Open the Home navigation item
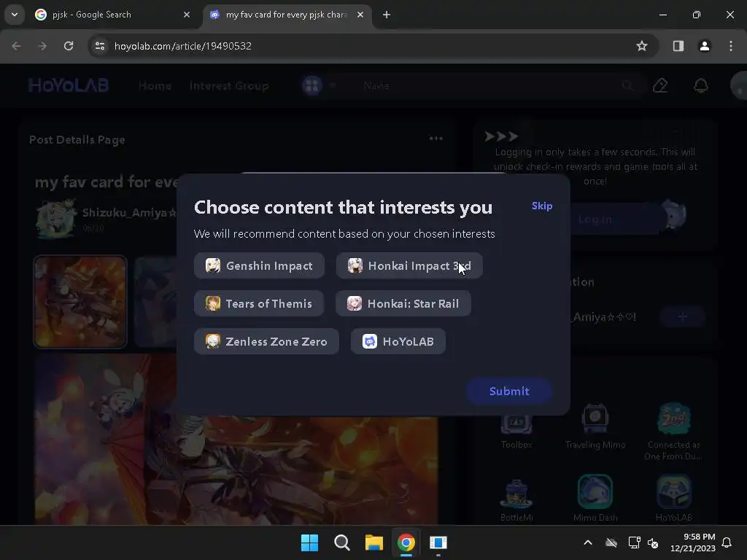The width and height of the screenshot is (747, 560). tap(155, 86)
